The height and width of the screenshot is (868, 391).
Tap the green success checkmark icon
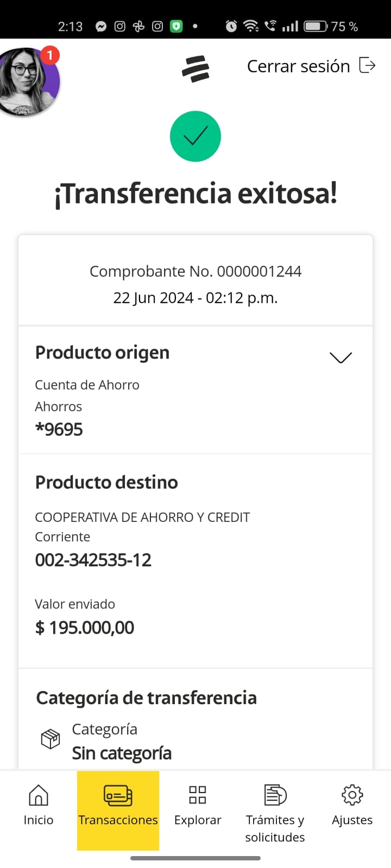pos(195,136)
